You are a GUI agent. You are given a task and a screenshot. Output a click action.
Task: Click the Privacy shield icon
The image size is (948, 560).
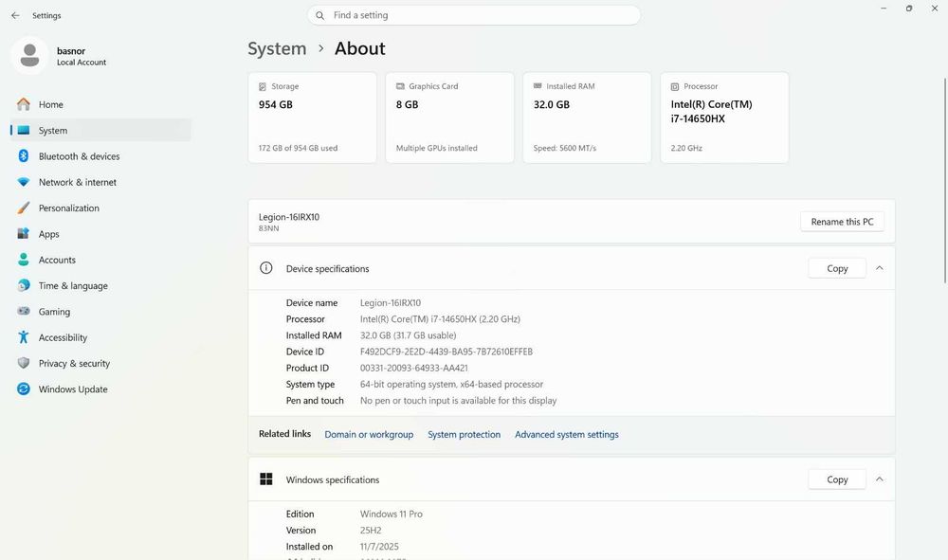(24, 363)
